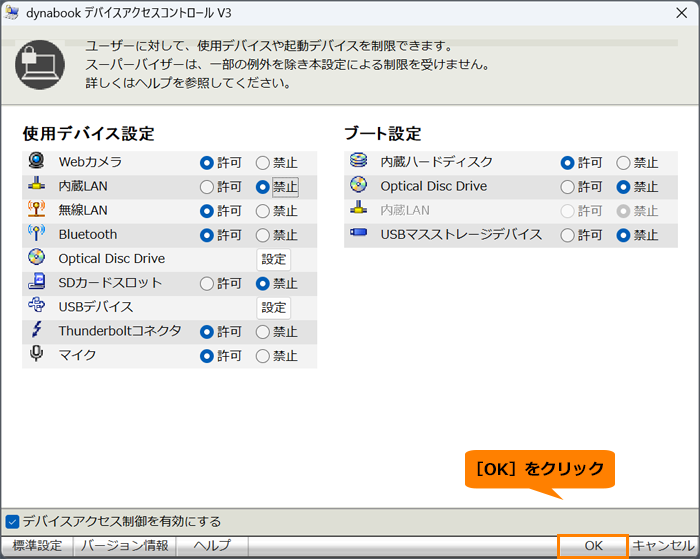Click the Optical Disc Drive disc icon in 使用デバイス設定
The width and height of the screenshot is (700, 559).
37,257
